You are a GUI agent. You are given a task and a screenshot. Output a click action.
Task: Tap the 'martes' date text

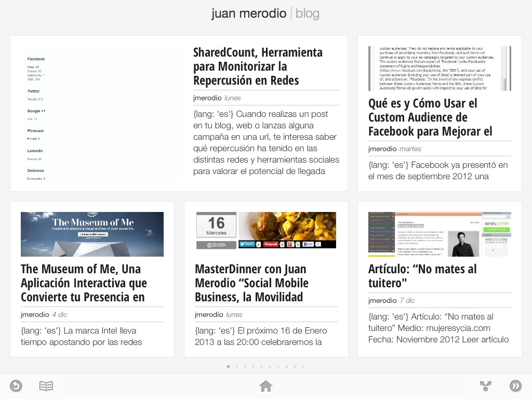(410, 149)
